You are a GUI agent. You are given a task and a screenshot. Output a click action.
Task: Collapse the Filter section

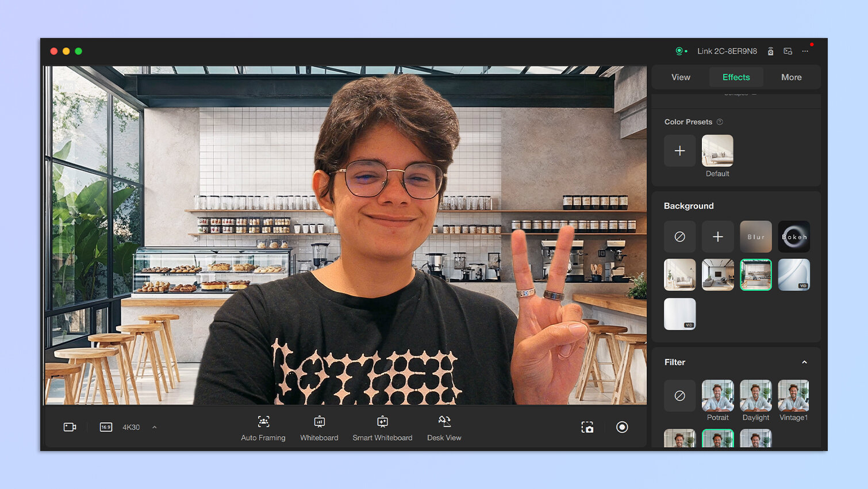point(804,362)
